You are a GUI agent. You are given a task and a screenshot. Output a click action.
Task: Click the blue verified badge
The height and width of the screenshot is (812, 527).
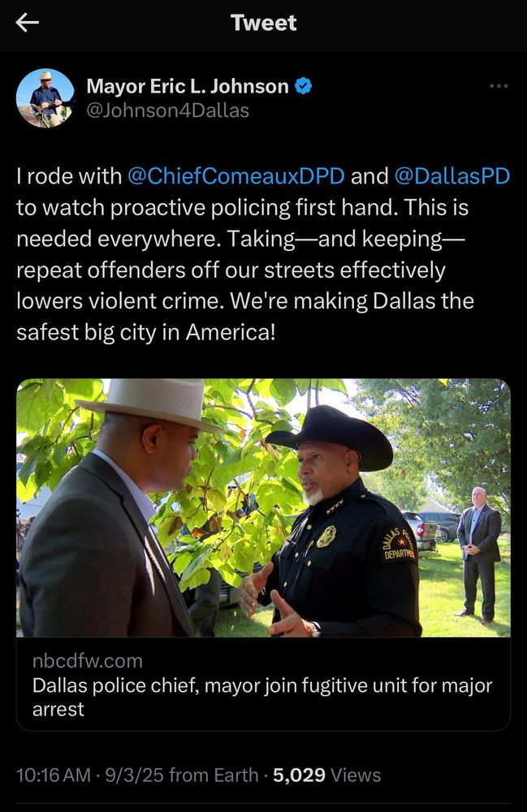point(304,86)
